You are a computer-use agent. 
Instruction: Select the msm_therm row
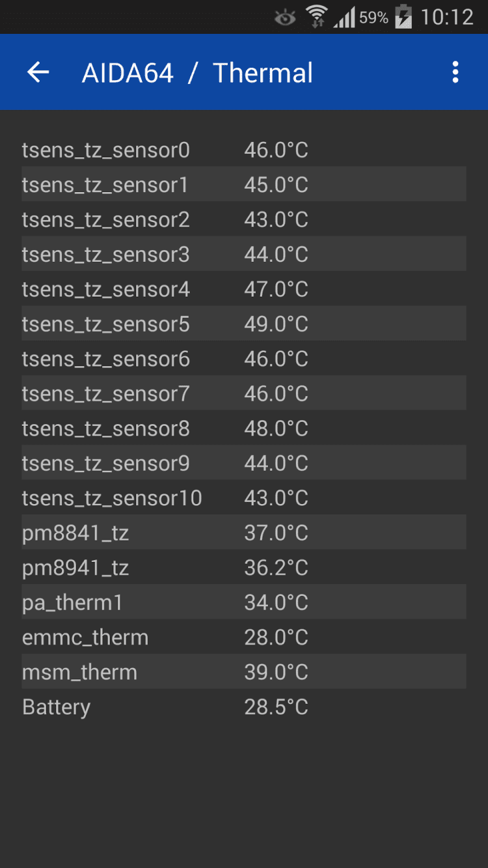(x=243, y=672)
